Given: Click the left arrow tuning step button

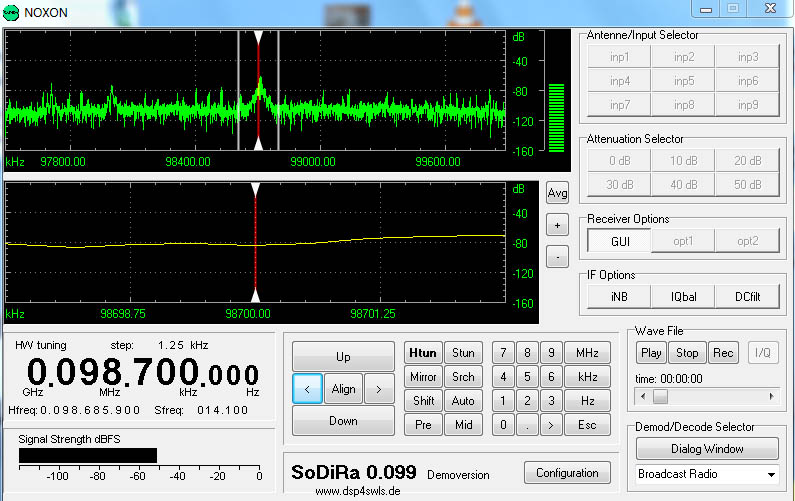Looking at the screenshot, I should [307, 389].
